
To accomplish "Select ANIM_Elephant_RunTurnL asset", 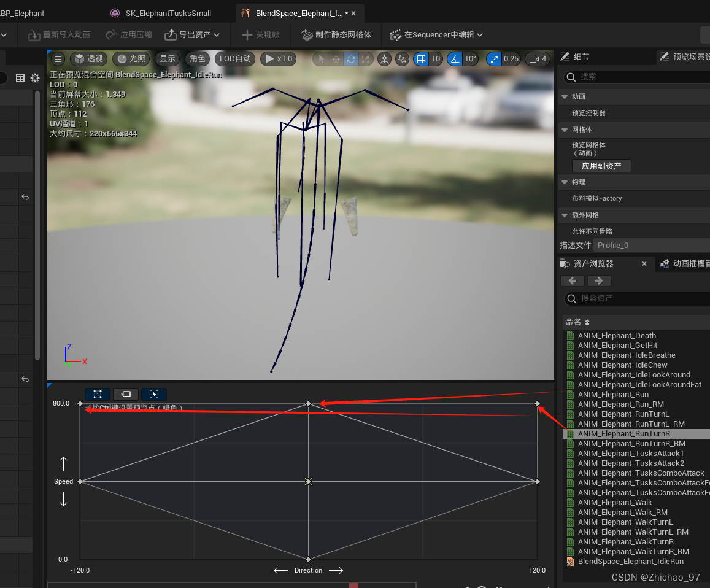I will (623, 414).
